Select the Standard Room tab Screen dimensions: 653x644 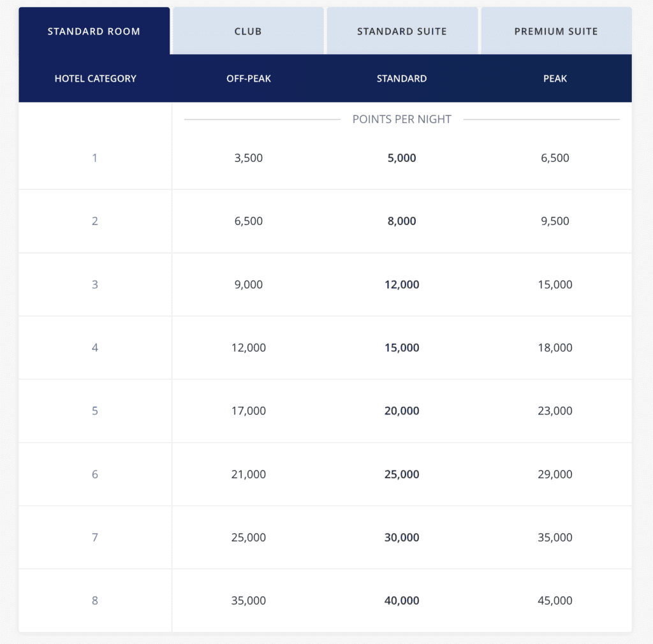pyautogui.click(x=94, y=31)
